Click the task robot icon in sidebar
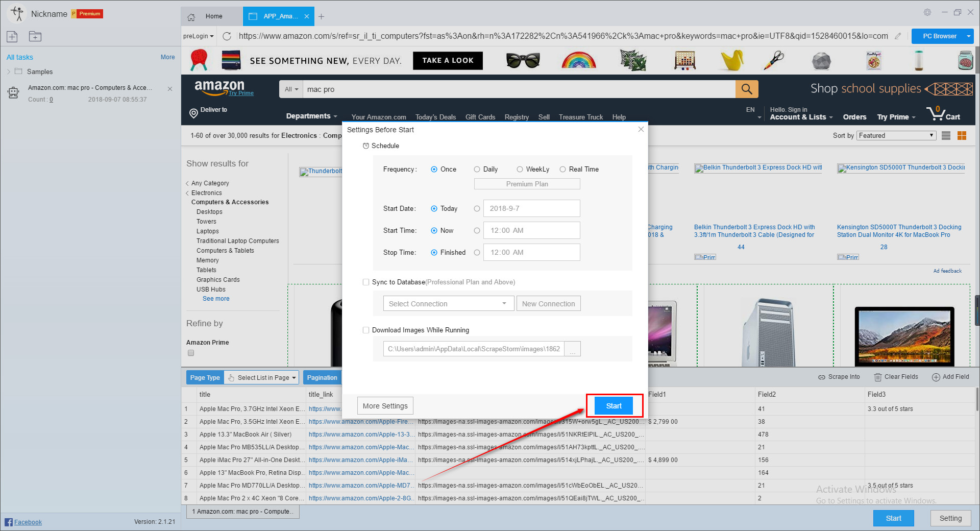This screenshot has width=980, height=531. point(13,93)
